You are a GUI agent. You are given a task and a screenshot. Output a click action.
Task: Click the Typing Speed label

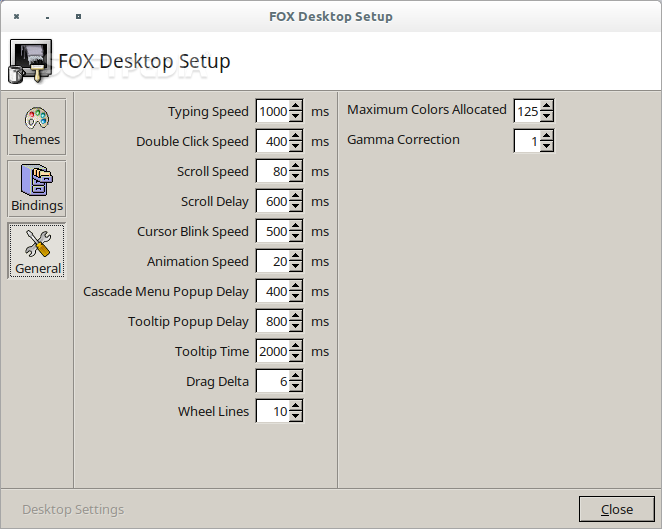point(208,112)
